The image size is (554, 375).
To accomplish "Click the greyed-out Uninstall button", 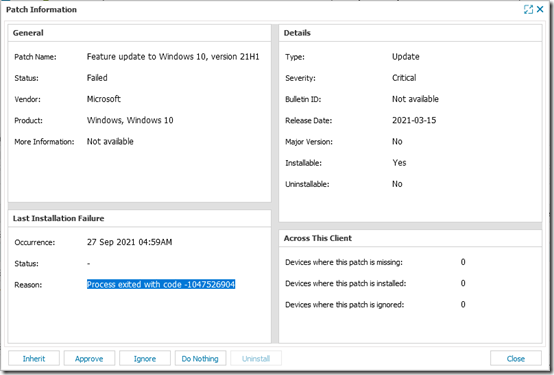I will point(256,359).
